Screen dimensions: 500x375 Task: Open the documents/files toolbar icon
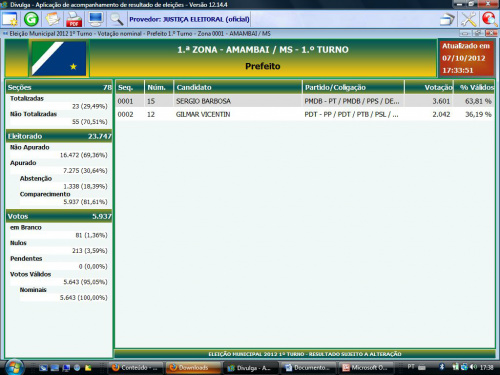(53, 19)
